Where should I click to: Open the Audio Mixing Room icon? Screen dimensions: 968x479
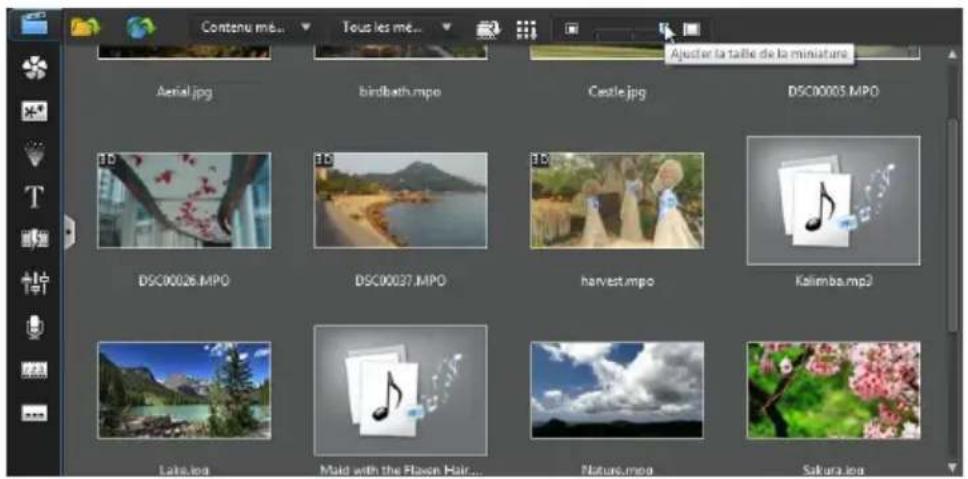pyautogui.click(x=34, y=283)
